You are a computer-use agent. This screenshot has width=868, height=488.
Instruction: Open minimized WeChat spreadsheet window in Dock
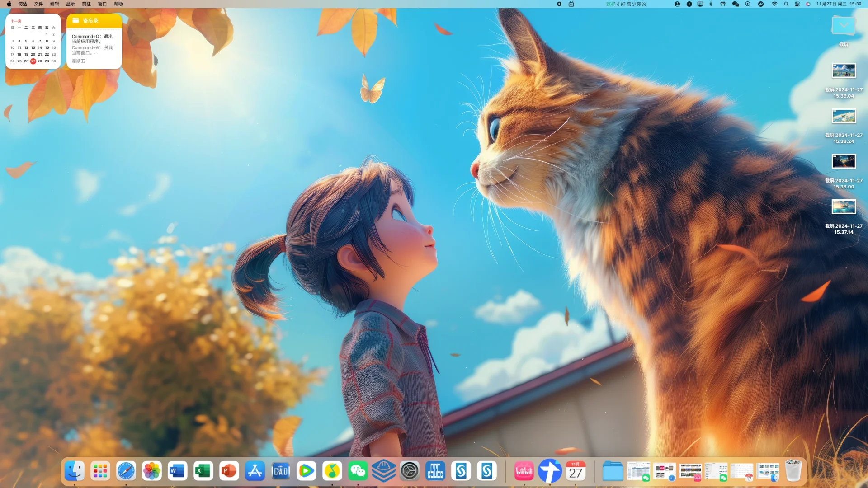[x=639, y=471]
